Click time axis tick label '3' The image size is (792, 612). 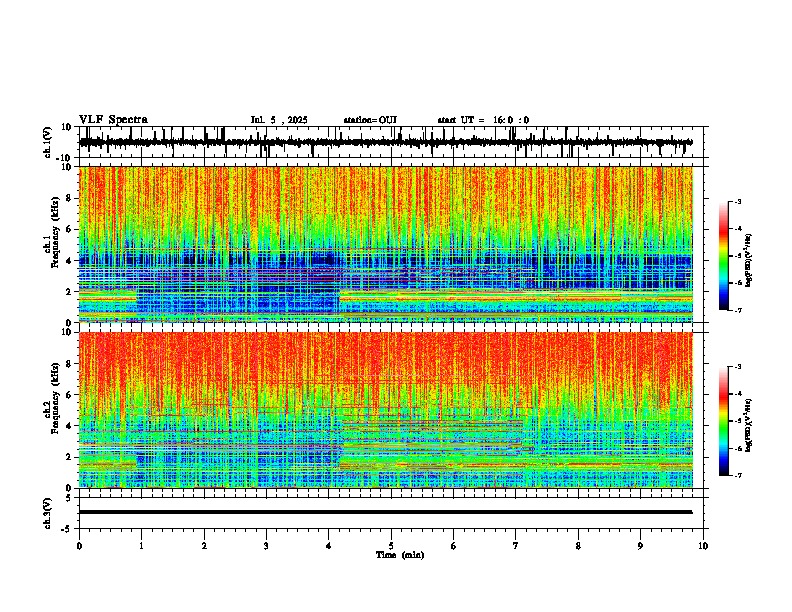coord(266,546)
